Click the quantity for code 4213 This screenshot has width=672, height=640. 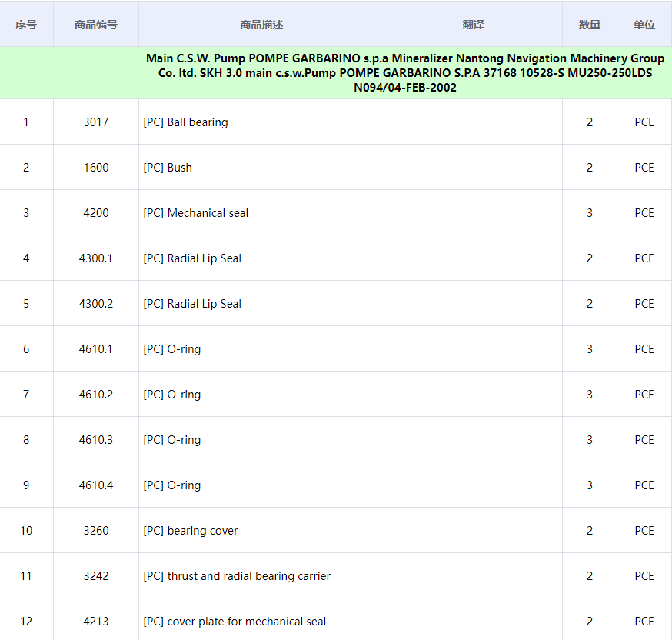590,622
